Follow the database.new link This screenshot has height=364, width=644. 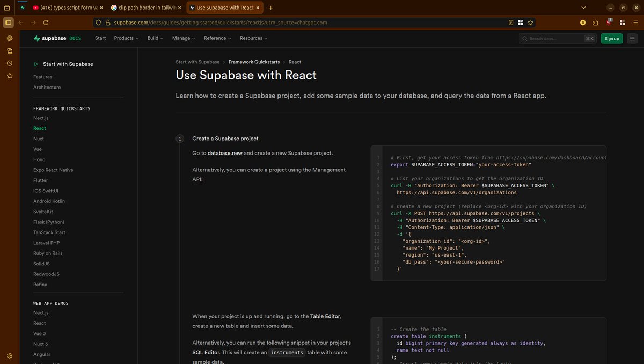pyautogui.click(x=225, y=153)
